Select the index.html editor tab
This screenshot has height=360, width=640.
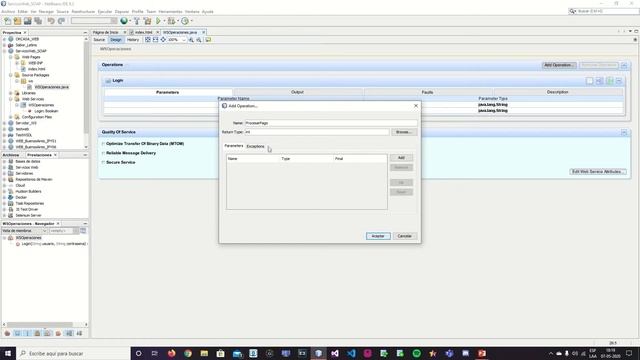143,32
